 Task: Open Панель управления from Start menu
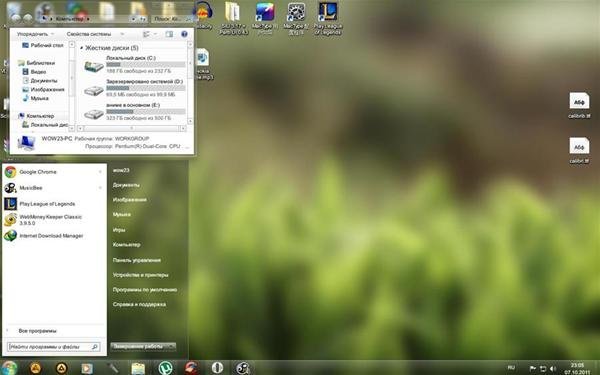(x=137, y=260)
